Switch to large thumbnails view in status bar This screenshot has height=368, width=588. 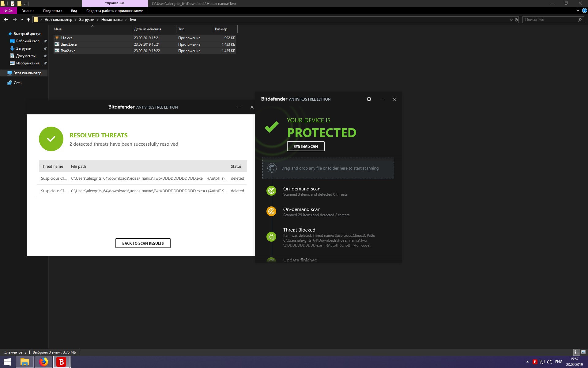583,352
